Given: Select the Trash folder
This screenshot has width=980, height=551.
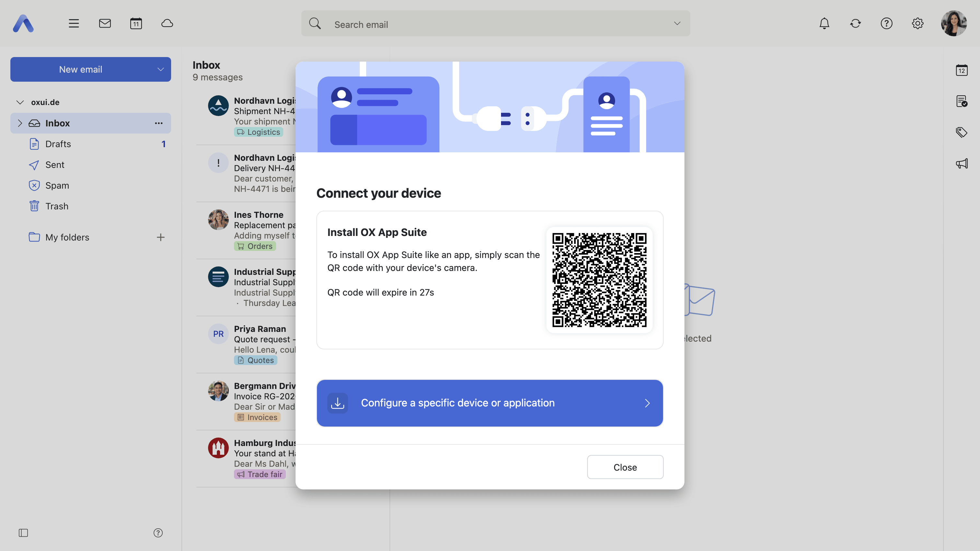Looking at the screenshot, I should click(x=90, y=206).
